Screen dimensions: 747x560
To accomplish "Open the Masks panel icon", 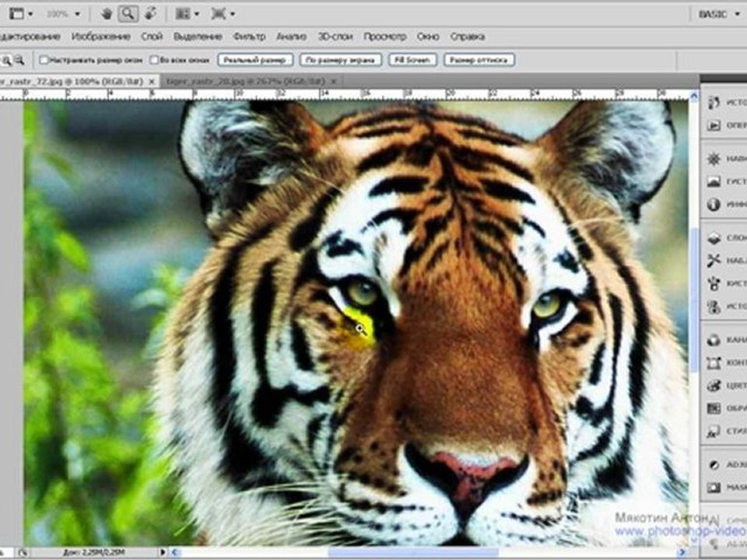I will point(714,488).
